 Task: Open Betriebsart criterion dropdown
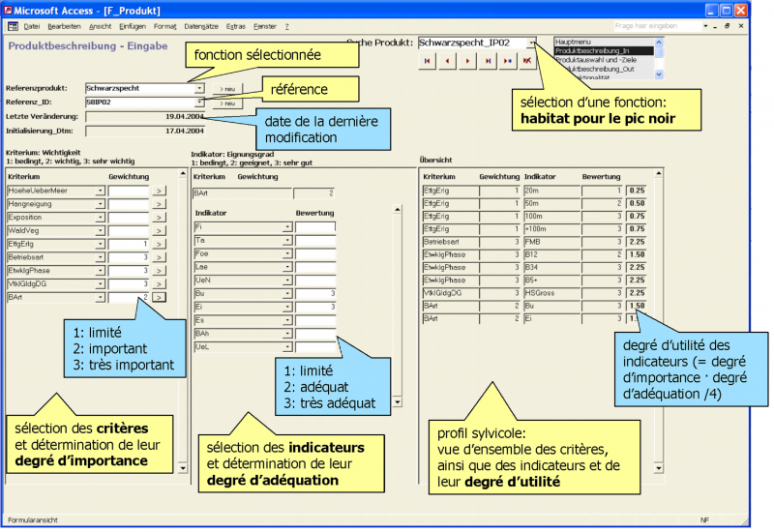[x=101, y=257]
